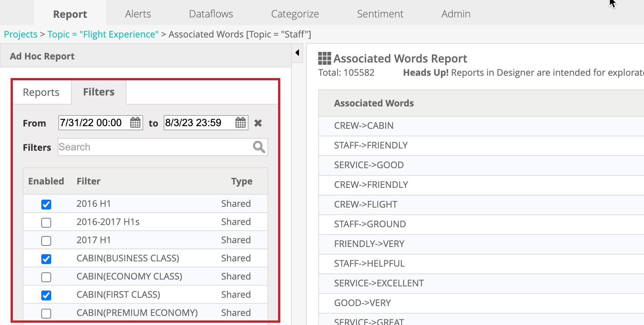Viewport: 644px width, 325px height.
Task: Uncheck the CABIN(FIRST CLASS) filter
Action: (46, 295)
